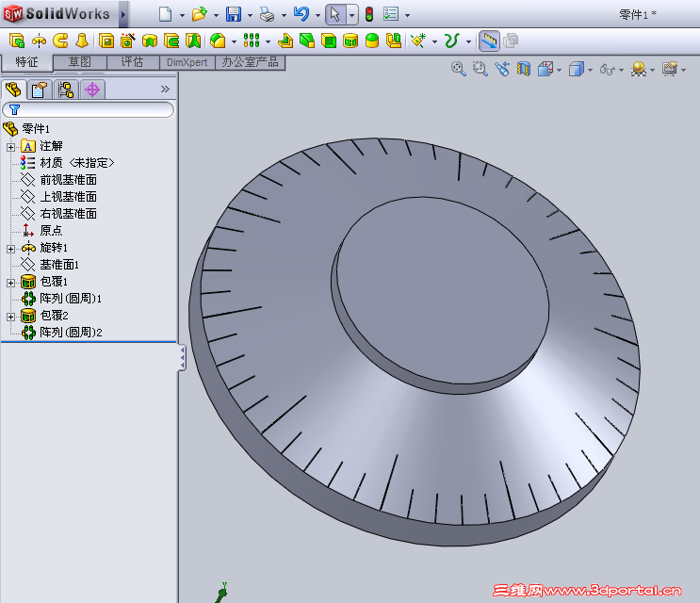Switch to the 评估 tab

(x=133, y=62)
